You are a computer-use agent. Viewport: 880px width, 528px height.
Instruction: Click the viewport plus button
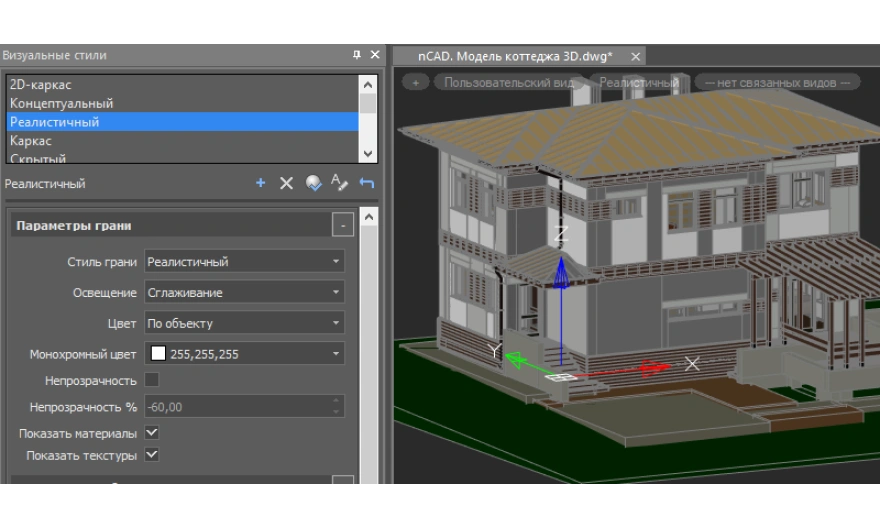(x=415, y=83)
